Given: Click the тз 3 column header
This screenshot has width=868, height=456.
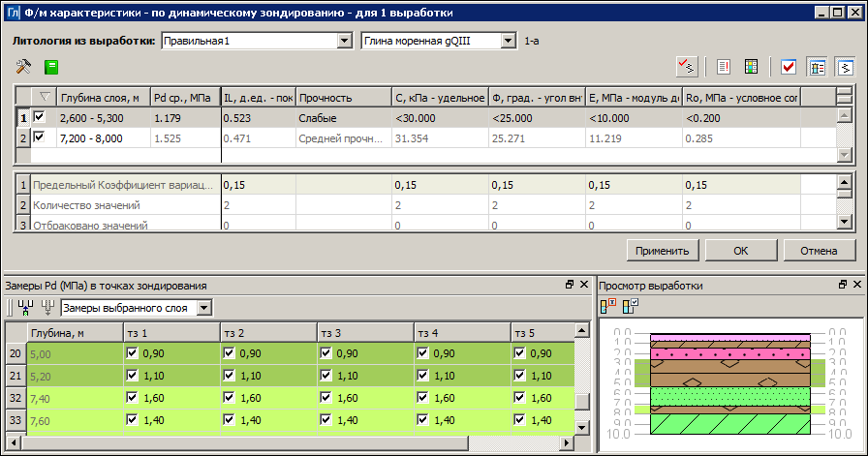Looking at the screenshot, I should (x=365, y=333).
